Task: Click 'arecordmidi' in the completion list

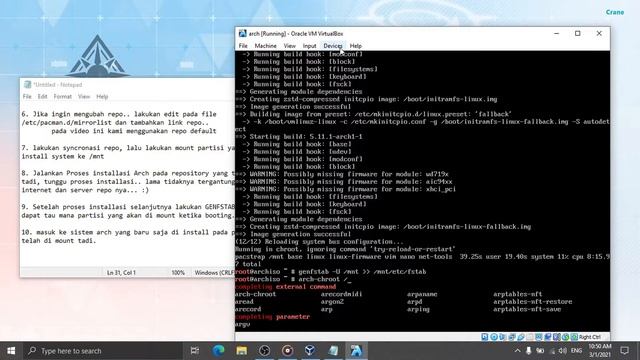Action: (341, 294)
